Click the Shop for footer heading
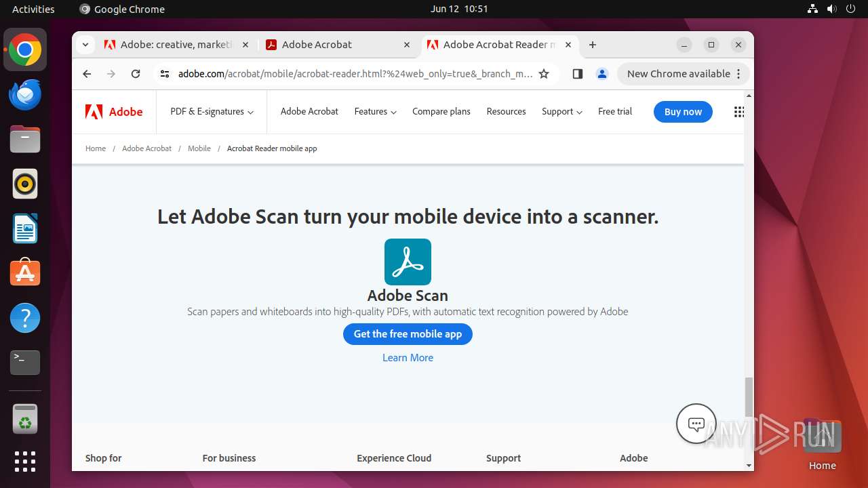The image size is (868, 488). (x=104, y=458)
